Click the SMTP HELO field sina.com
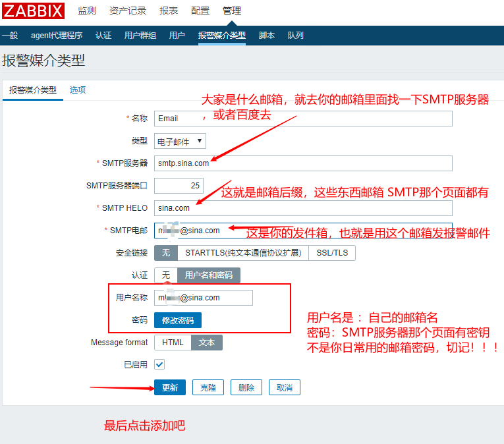504x444 pixels. pyautogui.click(x=303, y=208)
